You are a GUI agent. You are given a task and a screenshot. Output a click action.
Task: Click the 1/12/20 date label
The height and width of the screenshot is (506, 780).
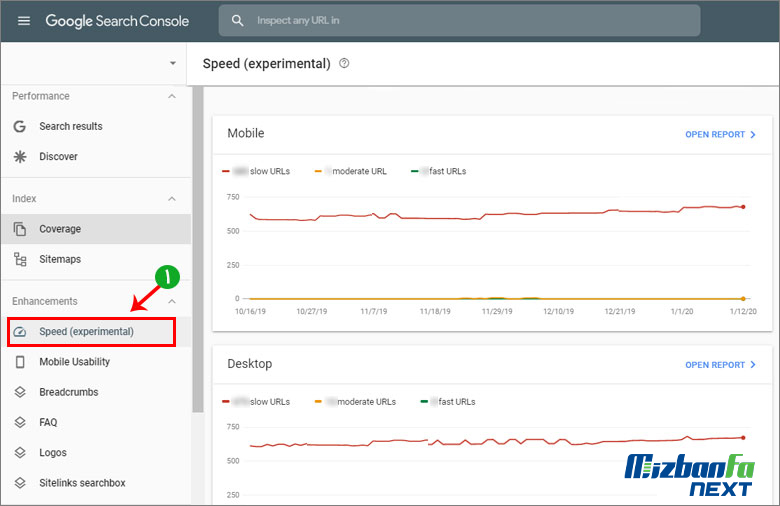(743, 311)
